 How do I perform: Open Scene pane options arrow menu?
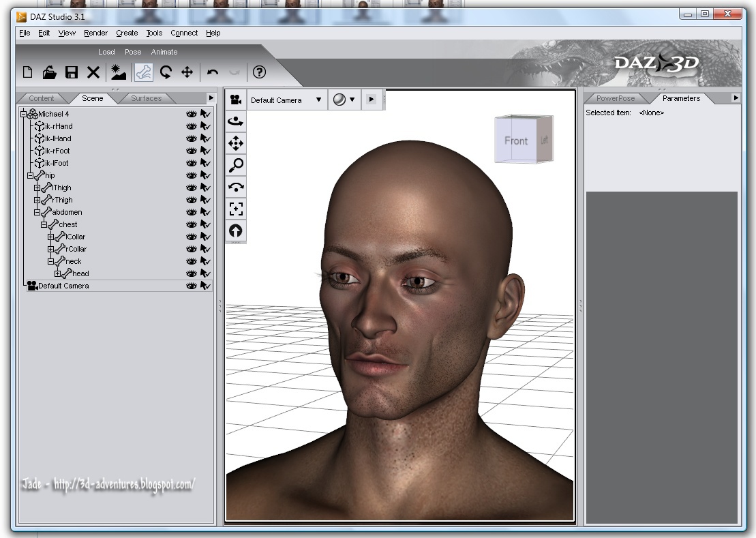211,98
